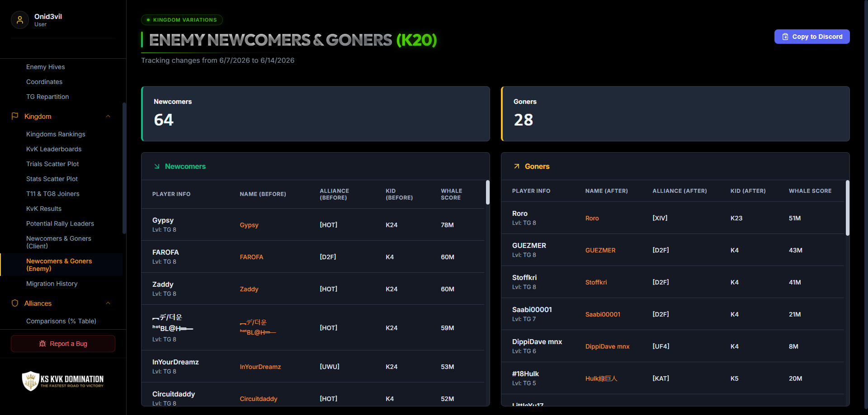Click the user avatar icon for Onid3vil
This screenshot has height=415, width=868.
pos(20,20)
